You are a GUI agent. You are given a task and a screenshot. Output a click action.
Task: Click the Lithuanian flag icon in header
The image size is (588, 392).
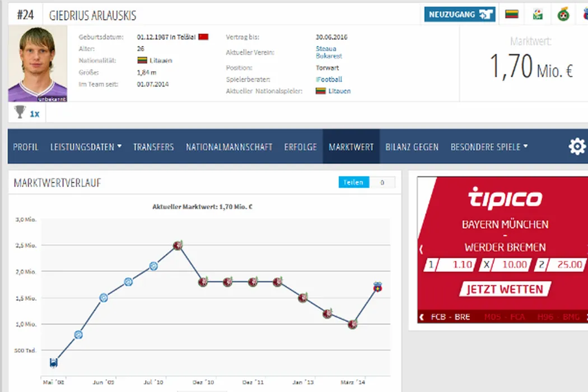511,15
